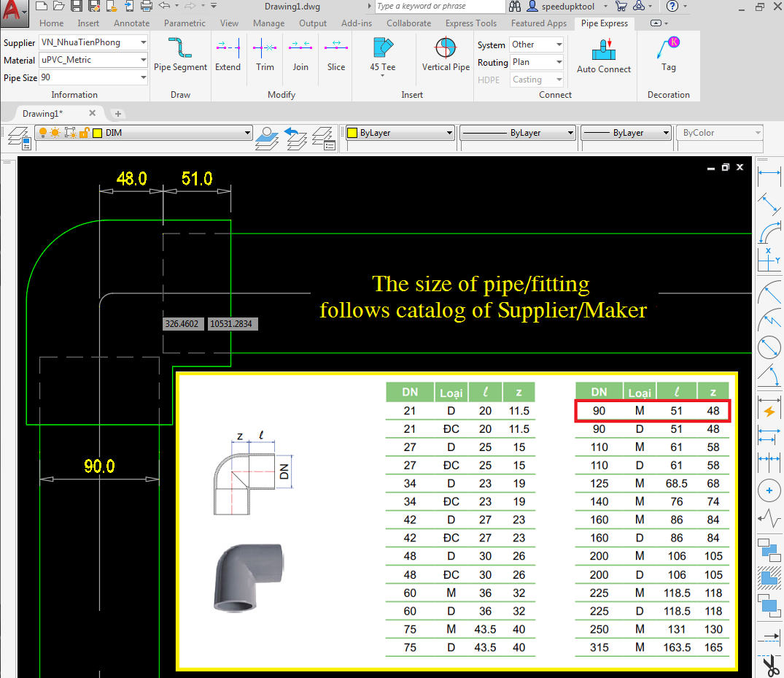
Task: Open the Routing Plan dropdown
Action: [537, 62]
